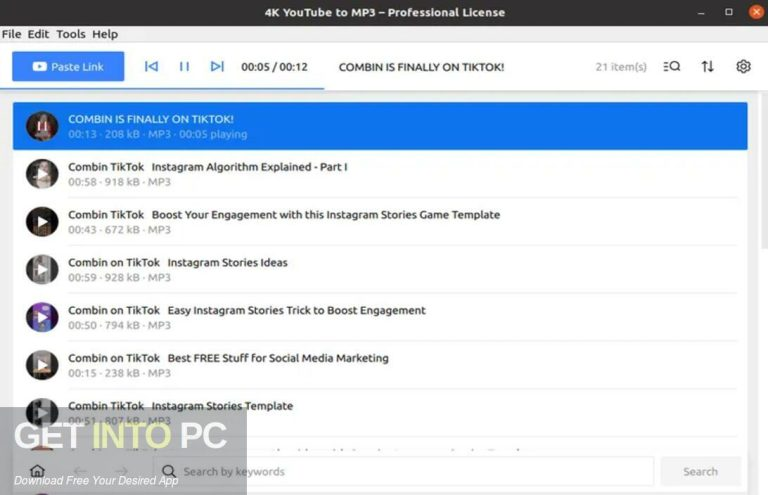768x495 pixels.
Task: Play the Boost Your Engagement track thumbnail
Action: (42, 222)
